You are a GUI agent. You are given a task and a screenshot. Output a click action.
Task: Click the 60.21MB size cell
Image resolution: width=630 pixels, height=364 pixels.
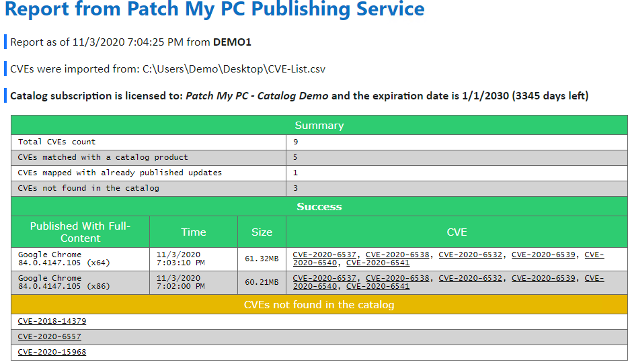point(262,282)
